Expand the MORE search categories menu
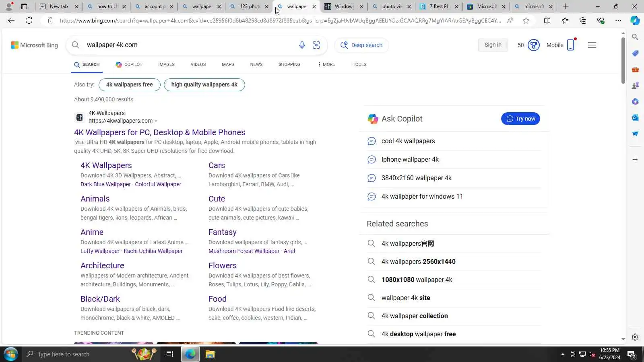The width and height of the screenshot is (644, 362). (x=326, y=64)
